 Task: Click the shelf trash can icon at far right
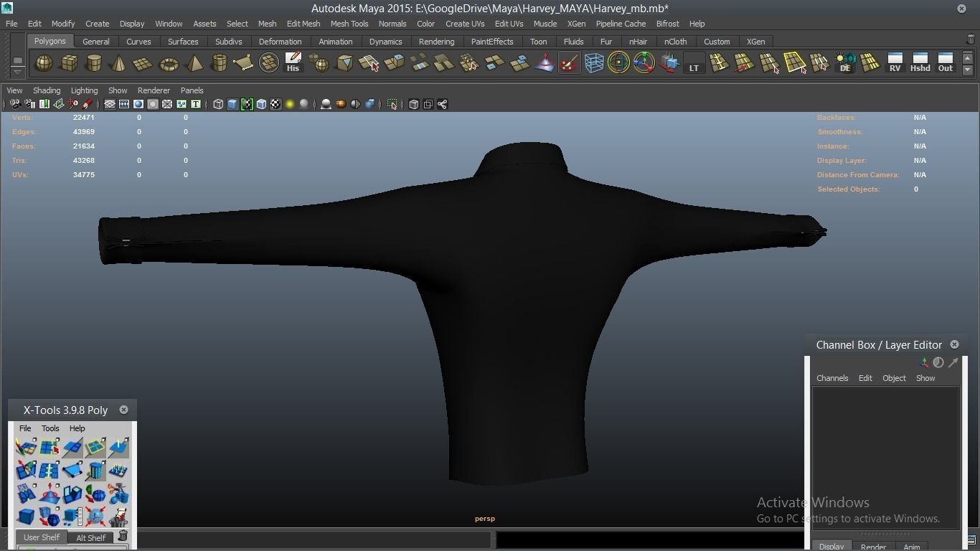[x=971, y=39]
